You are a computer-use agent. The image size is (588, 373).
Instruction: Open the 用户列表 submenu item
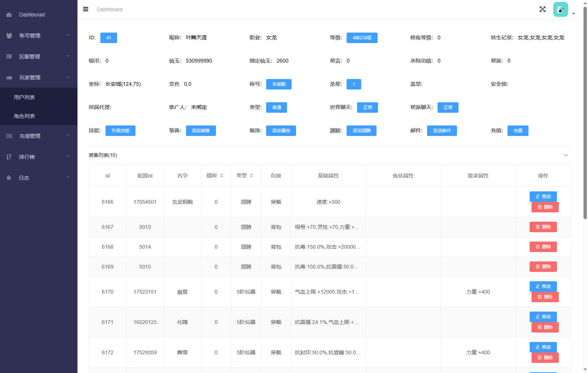(39, 97)
